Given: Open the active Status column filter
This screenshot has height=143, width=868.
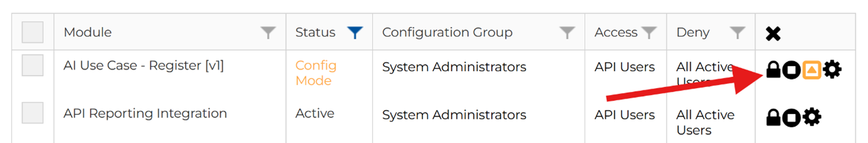Looking at the screenshot, I should click(x=355, y=33).
